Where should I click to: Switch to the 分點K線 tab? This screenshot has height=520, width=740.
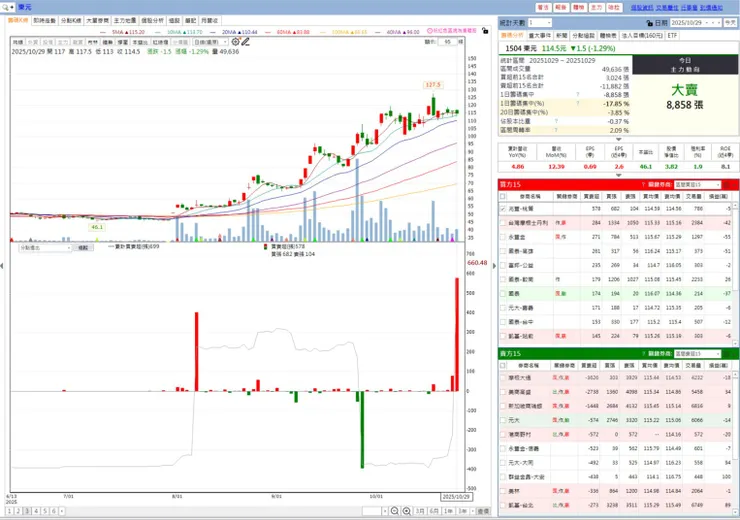pyautogui.click(x=71, y=21)
